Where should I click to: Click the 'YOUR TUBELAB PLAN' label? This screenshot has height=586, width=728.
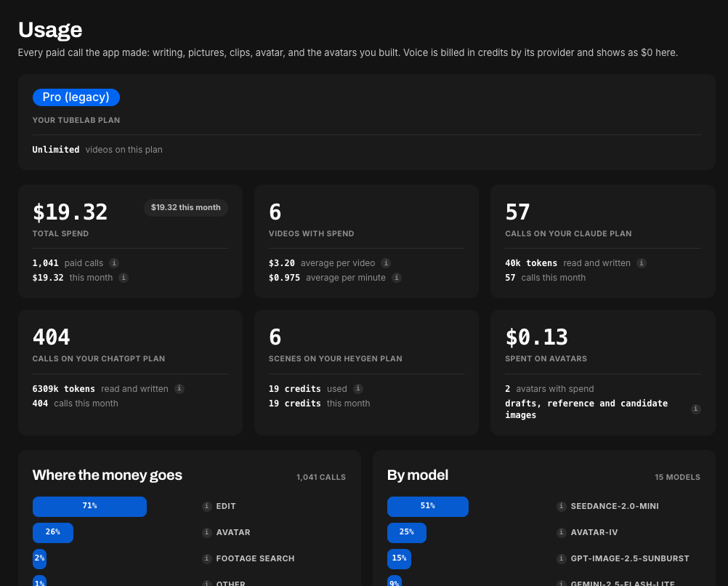pyautogui.click(x=76, y=121)
